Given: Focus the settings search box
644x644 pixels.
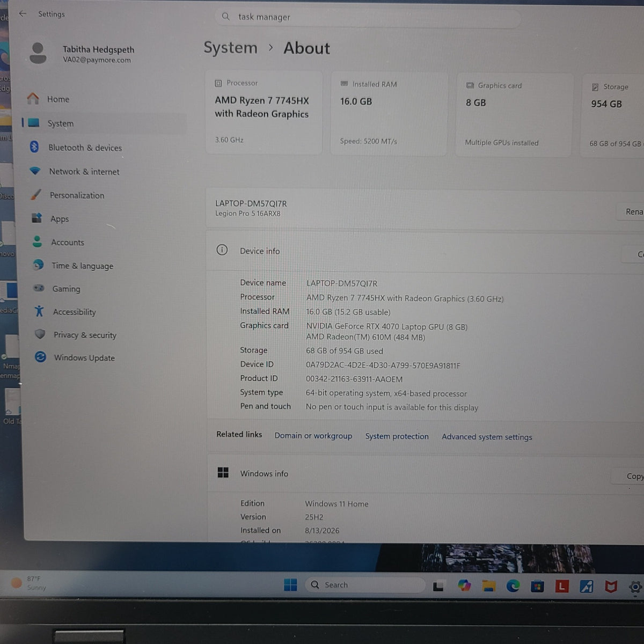Looking at the screenshot, I should coord(368,17).
